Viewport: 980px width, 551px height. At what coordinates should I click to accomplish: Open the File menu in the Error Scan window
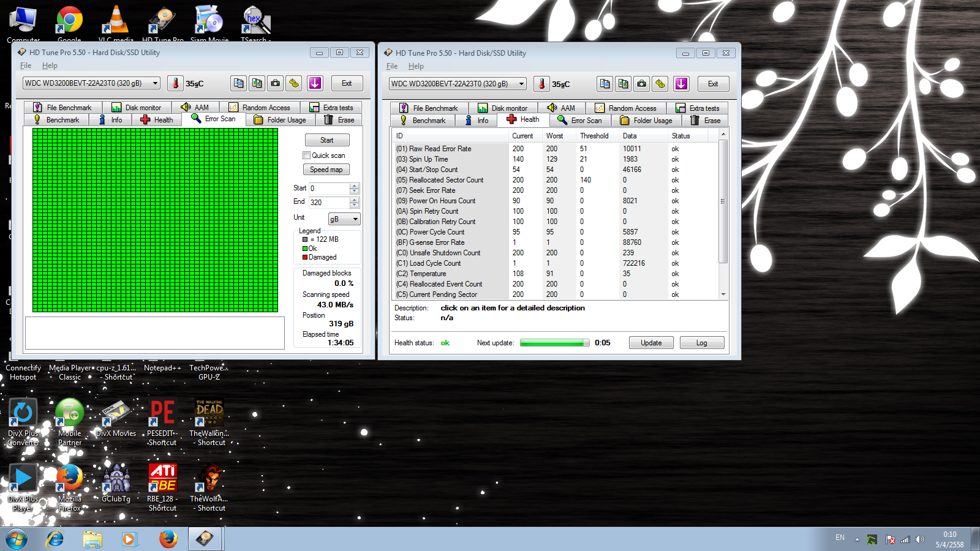point(26,66)
